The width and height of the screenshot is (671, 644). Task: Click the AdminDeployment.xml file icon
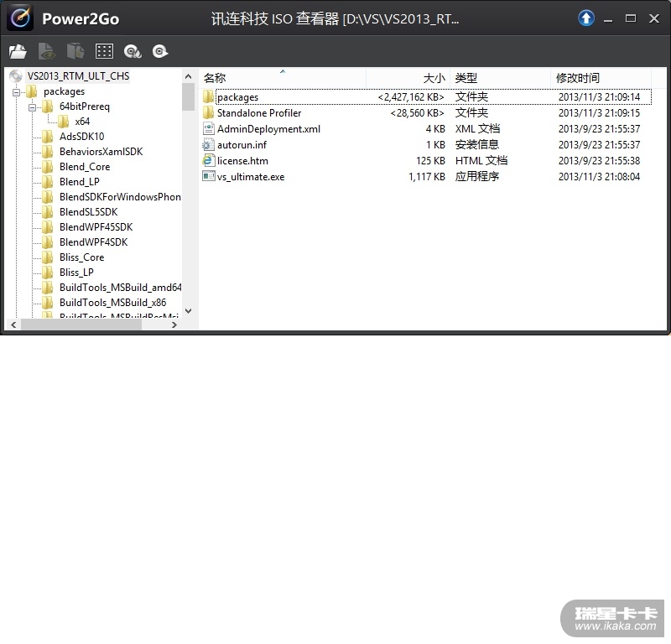coord(208,129)
